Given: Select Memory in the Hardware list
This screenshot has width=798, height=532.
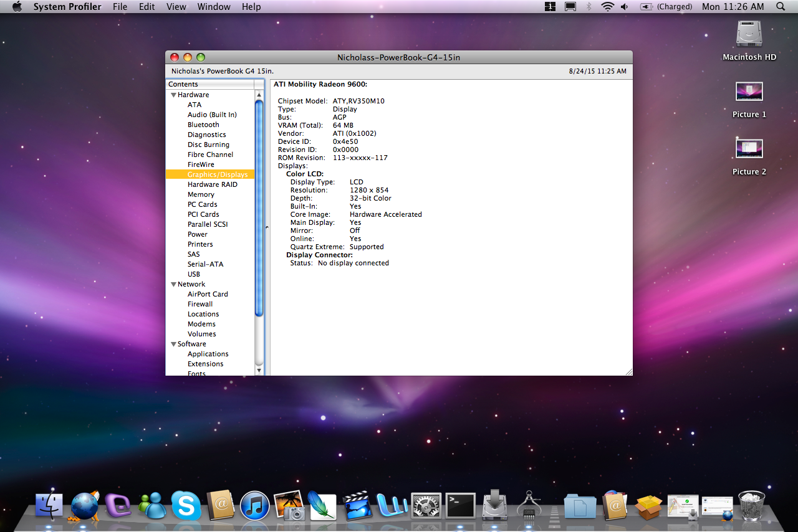Looking at the screenshot, I should tap(201, 194).
